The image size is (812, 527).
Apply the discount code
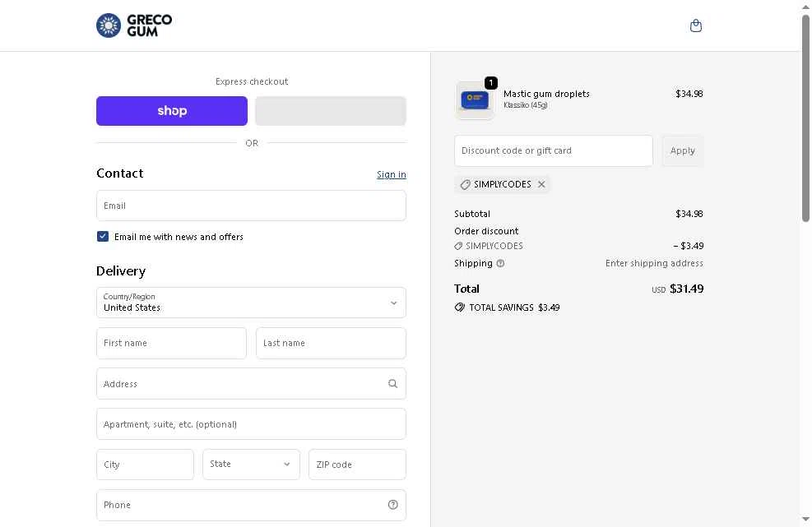(x=683, y=150)
